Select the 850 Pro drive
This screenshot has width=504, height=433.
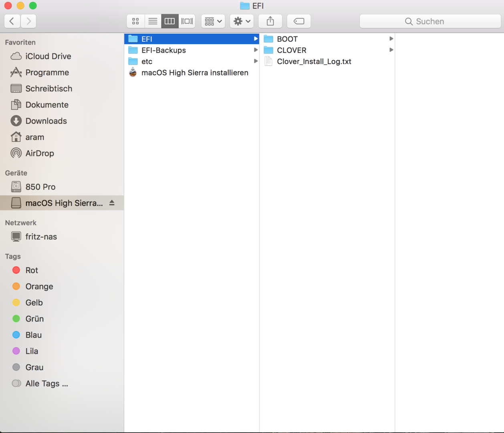pos(62,187)
